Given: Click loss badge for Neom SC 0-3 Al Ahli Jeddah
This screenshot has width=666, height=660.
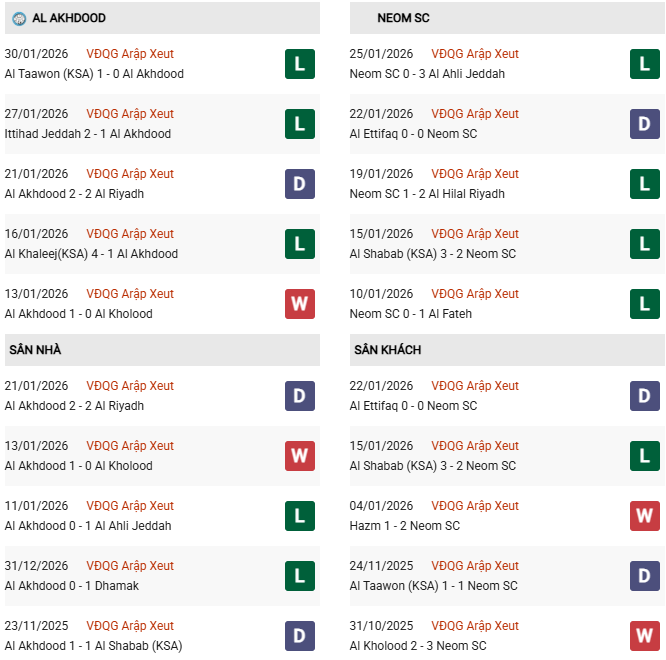Looking at the screenshot, I should (644, 64).
